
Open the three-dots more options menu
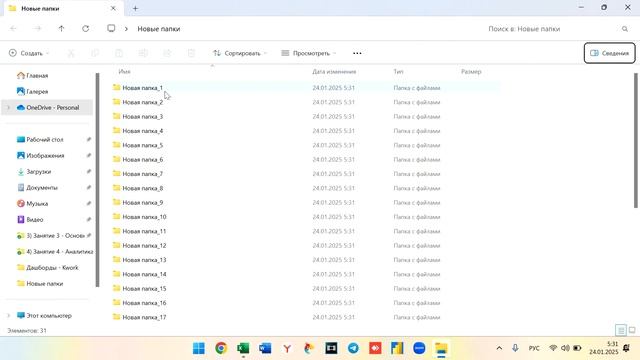click(x=357, y=53)
